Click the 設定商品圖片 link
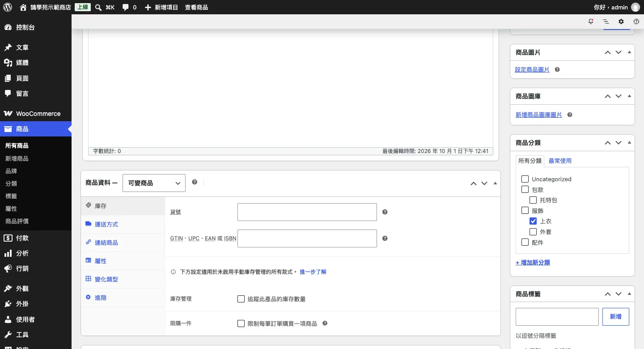 coord(532,70)
